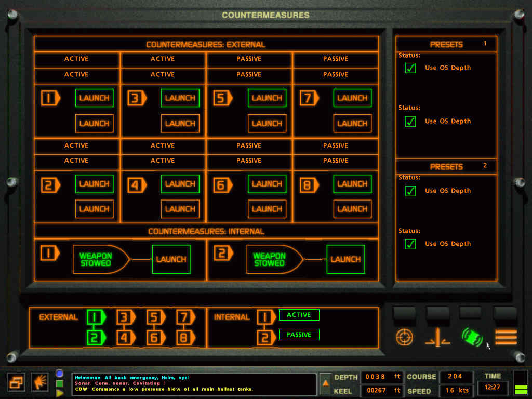The height and width of the screenshot is (399, 532).
Task: Open top PASSIVE type field above external tube 7
Action: tap(336, 59)
